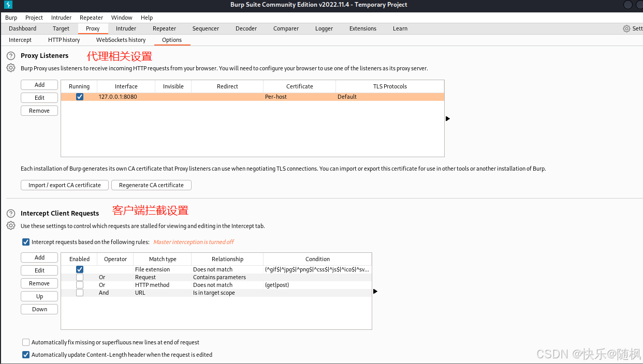Click Remove button for intercept rules

click(x=39, y=283)
